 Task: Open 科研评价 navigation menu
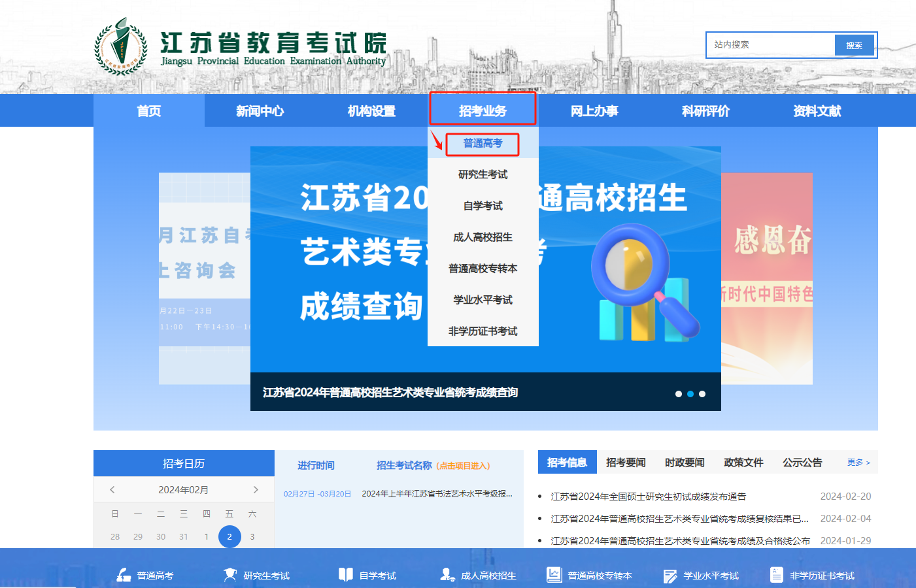coord(705,110)
